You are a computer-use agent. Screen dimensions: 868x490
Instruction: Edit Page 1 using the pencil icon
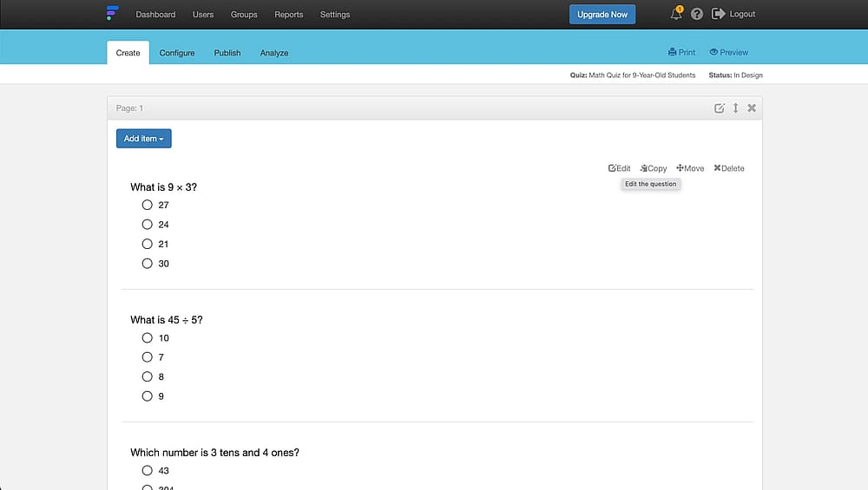tap(719, 108)
